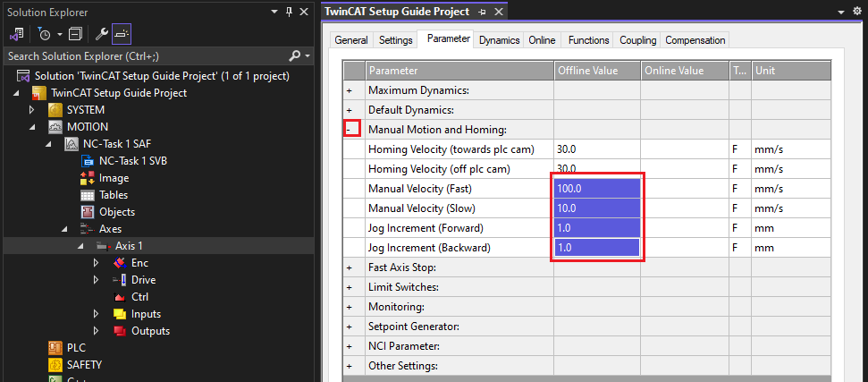The height and width of the screenshot is (382, 868).
Task: Select NC-Task 1 SAF icon
Action: coord(72,144)
